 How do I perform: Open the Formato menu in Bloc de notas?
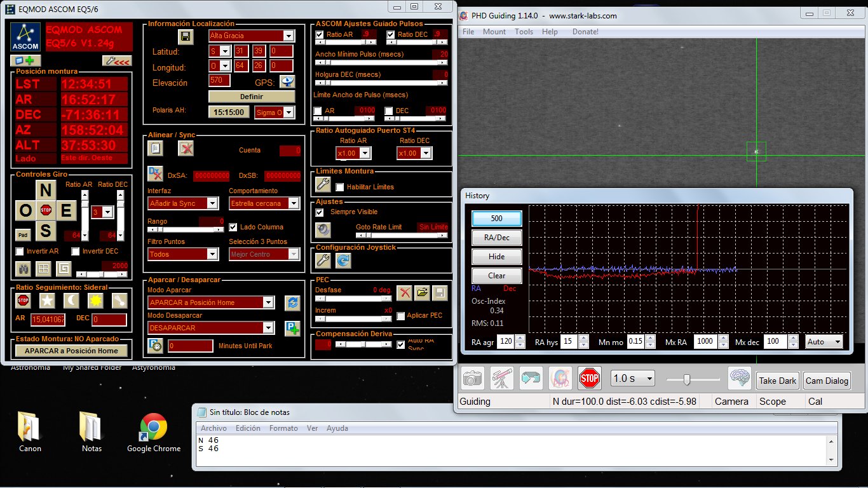pyautogui.click(x=283, y=428)
